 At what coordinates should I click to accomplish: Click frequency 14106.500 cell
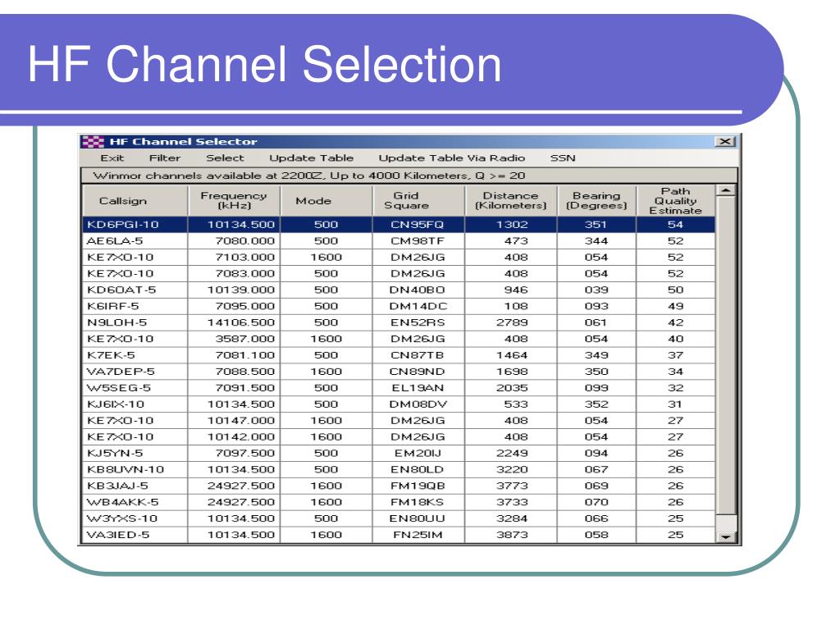pyautogui.click(x=234, y=322)
